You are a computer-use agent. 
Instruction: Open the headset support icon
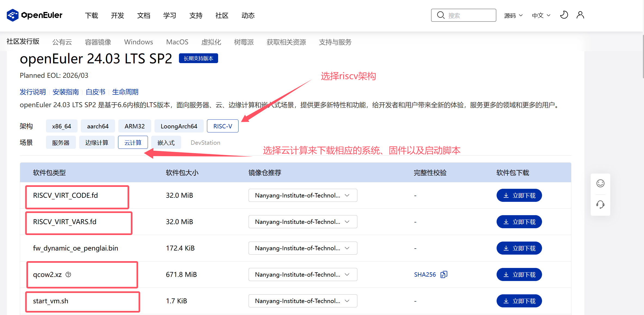pyautogui.click(x=600, y=204)
